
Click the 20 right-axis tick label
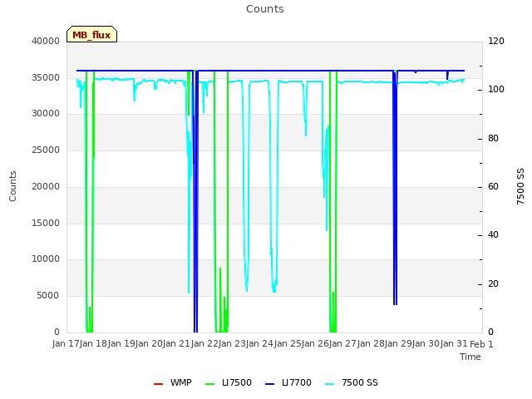[x=493, y=283]
